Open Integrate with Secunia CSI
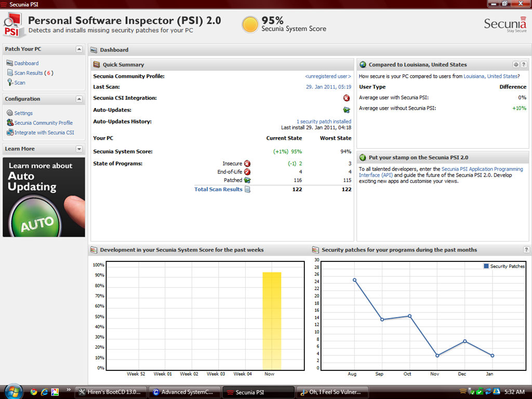The image size is (532, 399). [x=44, y=132]
